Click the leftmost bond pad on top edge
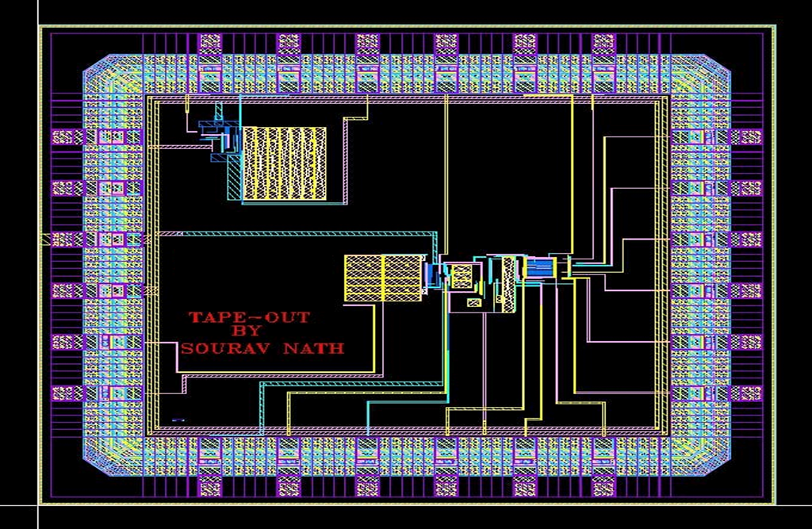Image resolution: width=812 pixels, height=529 pixels. coord(210,43)
